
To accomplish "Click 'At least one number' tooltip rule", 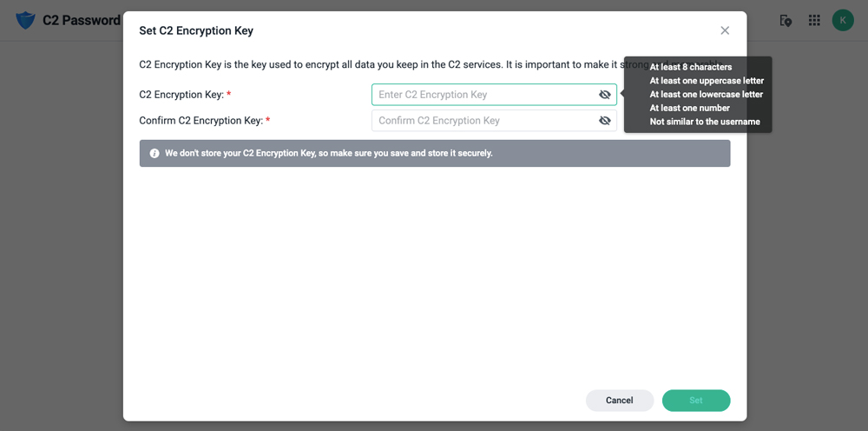I will pos(689,108).
